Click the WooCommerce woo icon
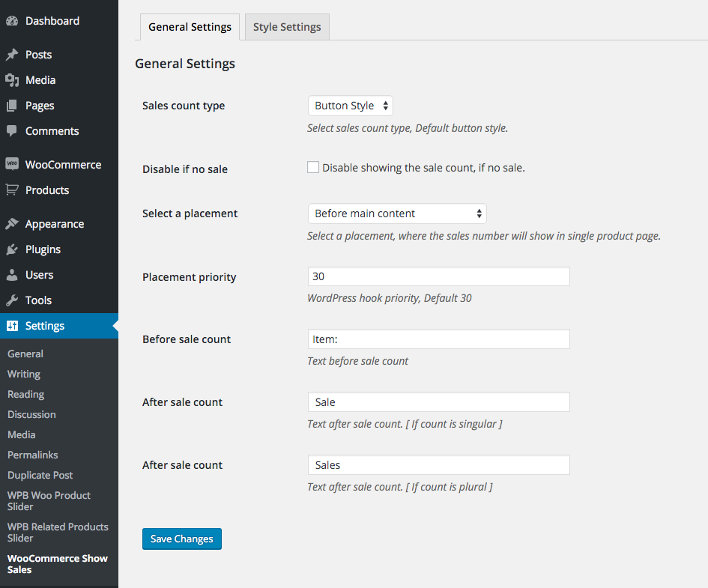This screenshot has height=588, width=708. pos(12,164)
